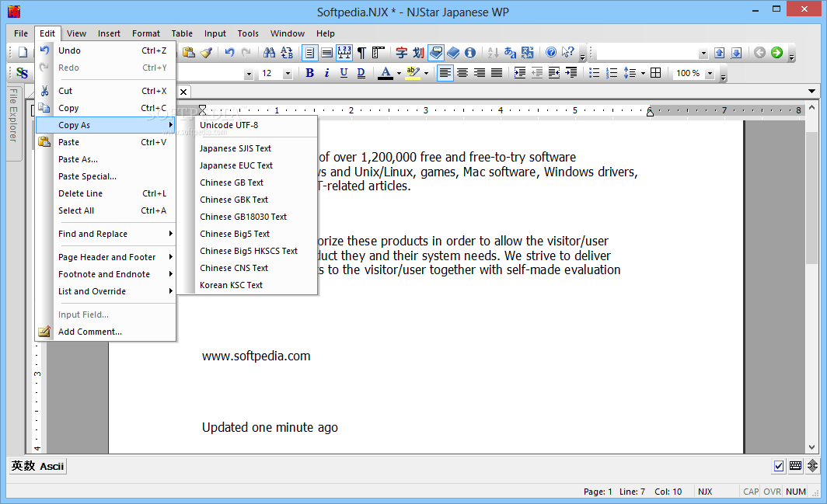Click the vertical scrollbar down arrow
This screenshot has width=827, height=504.
(x=811, y=447)
